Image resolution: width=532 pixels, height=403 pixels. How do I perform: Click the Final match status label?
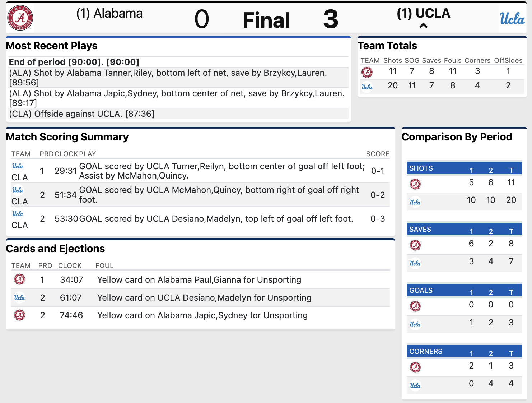click(266, 20)
